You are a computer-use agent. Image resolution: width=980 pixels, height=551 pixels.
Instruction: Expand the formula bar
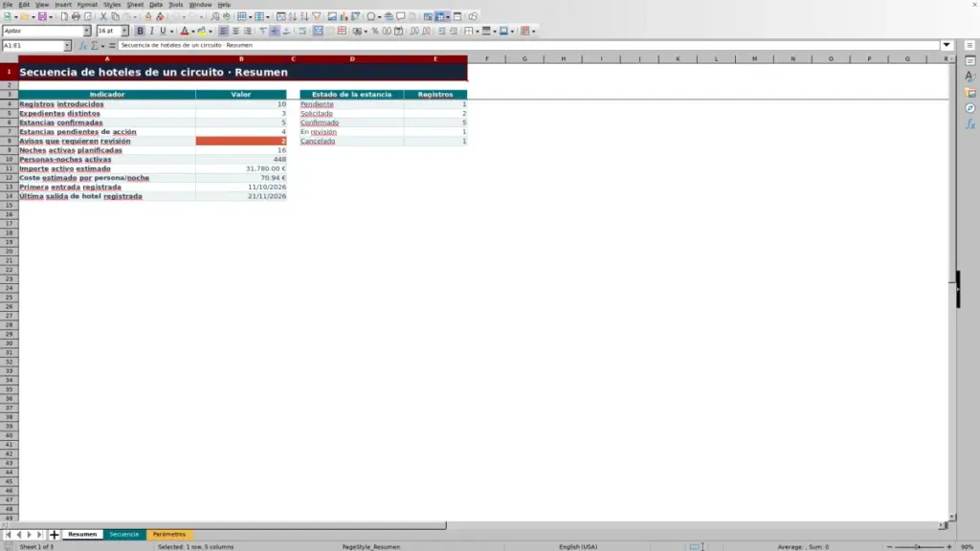point(947,46)
